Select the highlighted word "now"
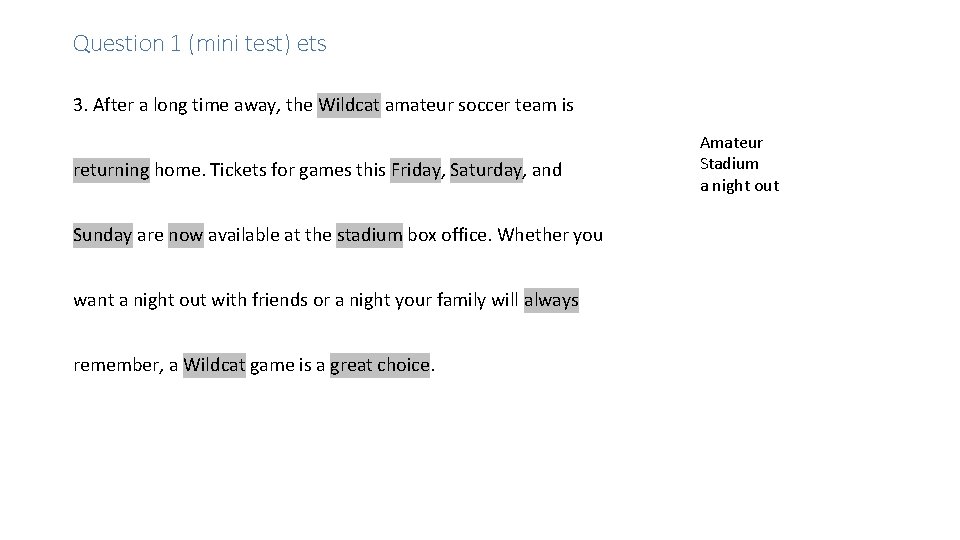 pos(186,235)
